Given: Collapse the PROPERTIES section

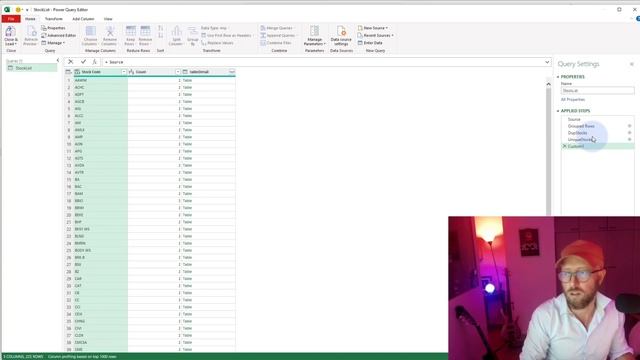Looking at the screenshot, I should tap(558, 77).
